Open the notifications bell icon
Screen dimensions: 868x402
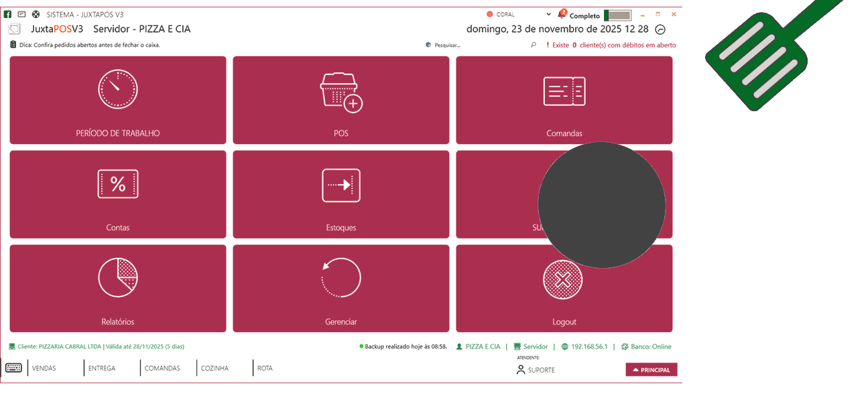tap(561, 14)
